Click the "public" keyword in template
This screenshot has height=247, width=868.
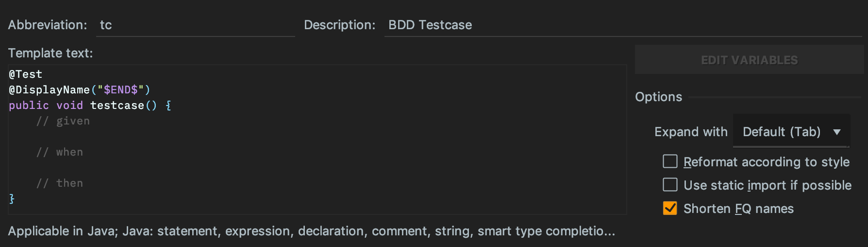point(29,105)
